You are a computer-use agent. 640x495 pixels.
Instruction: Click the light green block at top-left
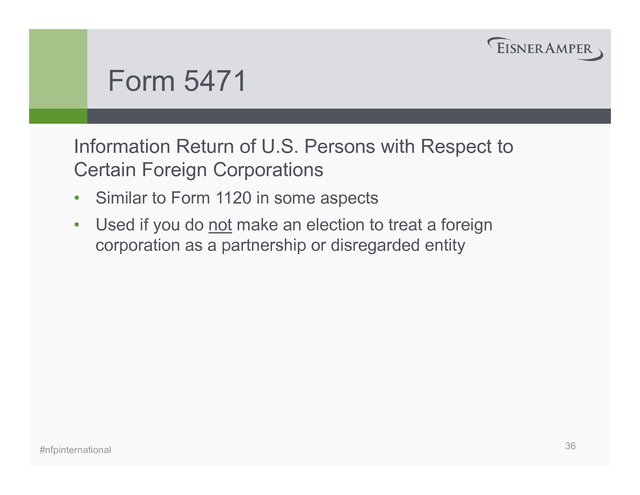58,68
